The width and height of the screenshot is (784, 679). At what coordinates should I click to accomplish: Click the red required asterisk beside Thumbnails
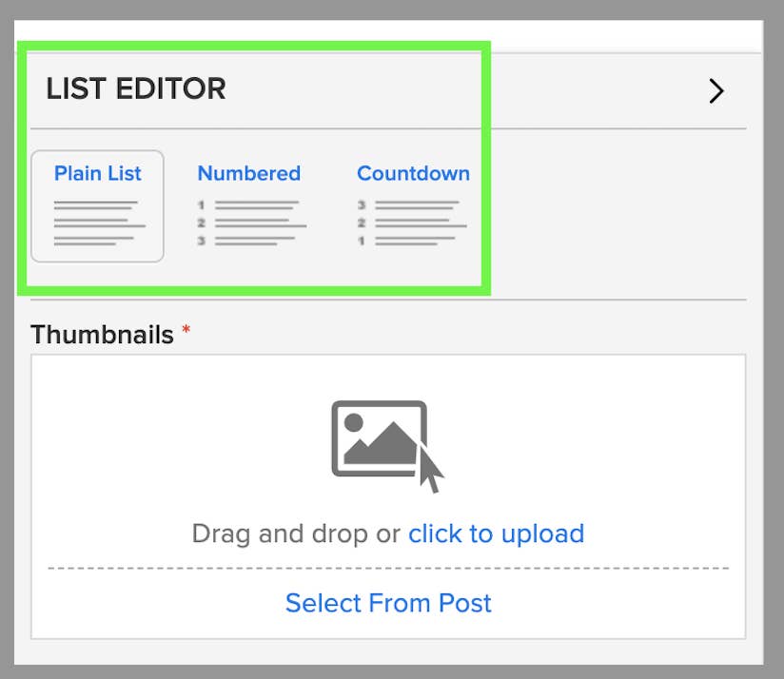pyautogui.click(x=186, y=330)
